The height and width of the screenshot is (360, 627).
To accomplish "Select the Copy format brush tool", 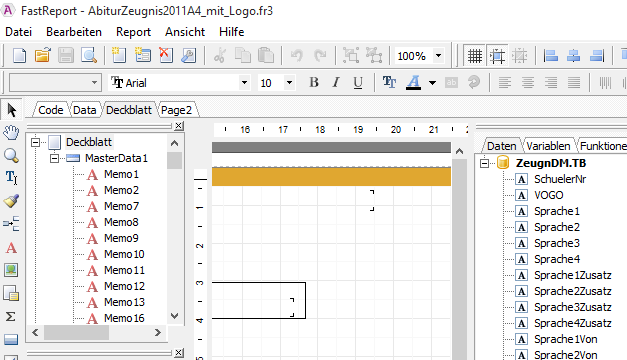I will (12, 200).
